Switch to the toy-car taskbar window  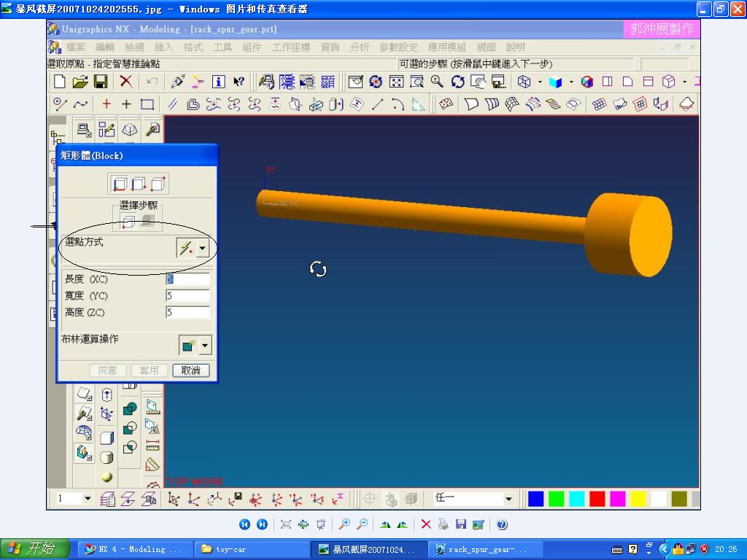[x=252, y=549]
